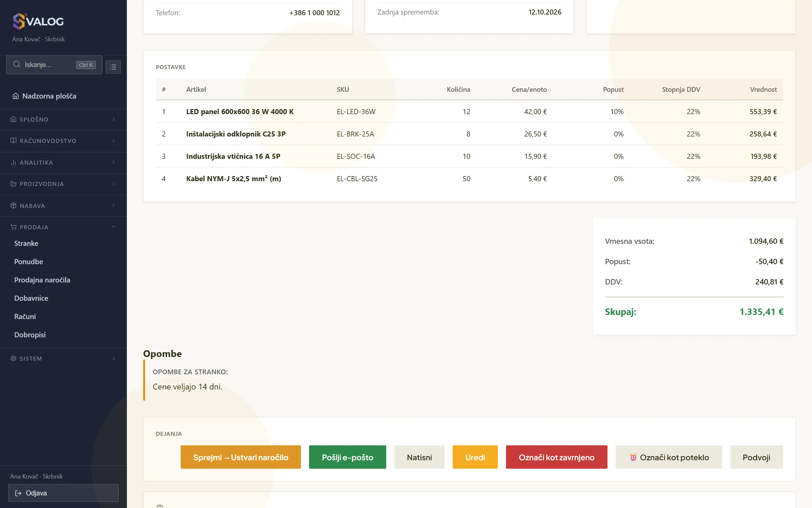Click SKU EL-BRK-25A cell
812x508 pixels.
(x=355, y=134)
